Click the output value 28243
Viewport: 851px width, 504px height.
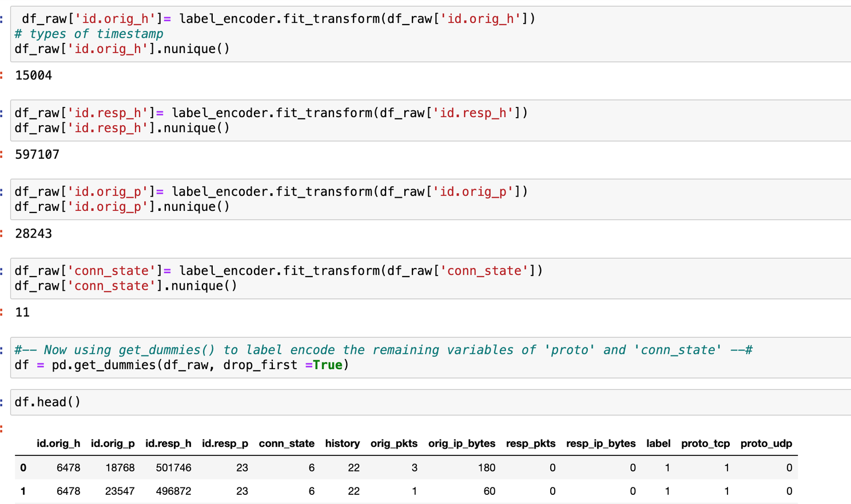click(x=34, y=233)
